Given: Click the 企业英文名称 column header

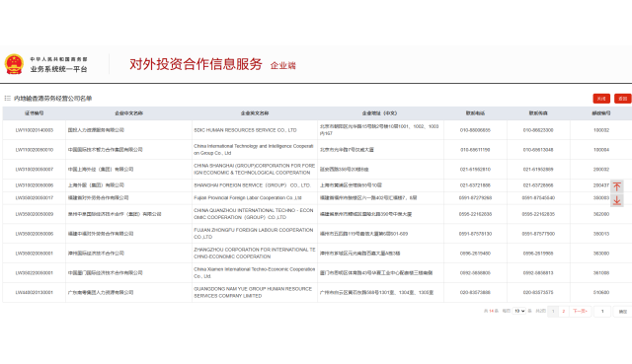Looking at the screenshot, I should pyautogui.click(x=255, y=113).
